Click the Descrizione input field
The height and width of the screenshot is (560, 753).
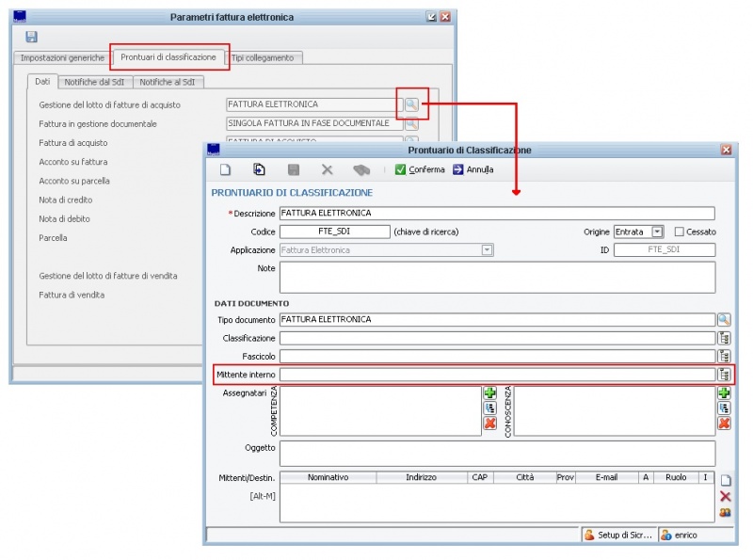tap(497, 214)
